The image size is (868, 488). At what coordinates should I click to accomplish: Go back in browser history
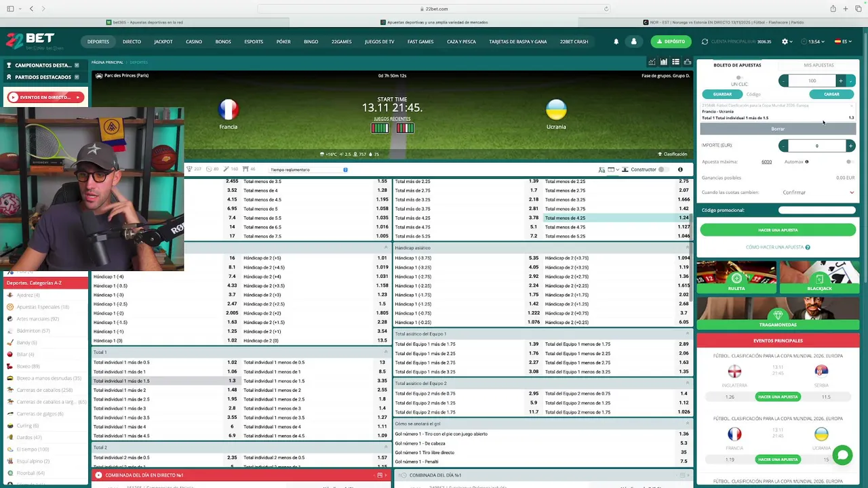[31, 9]
